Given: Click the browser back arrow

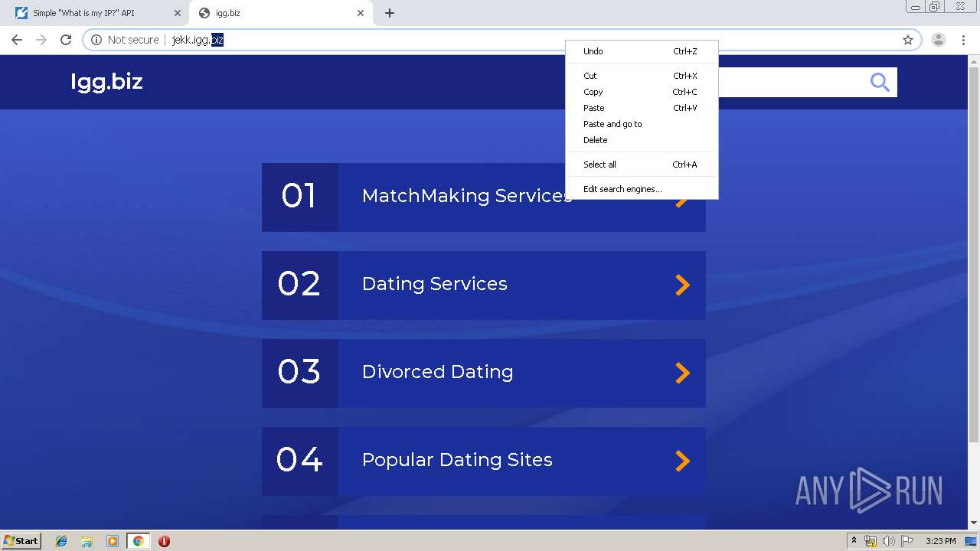Looking at the screenshot, I should click(x=17, y=40).
